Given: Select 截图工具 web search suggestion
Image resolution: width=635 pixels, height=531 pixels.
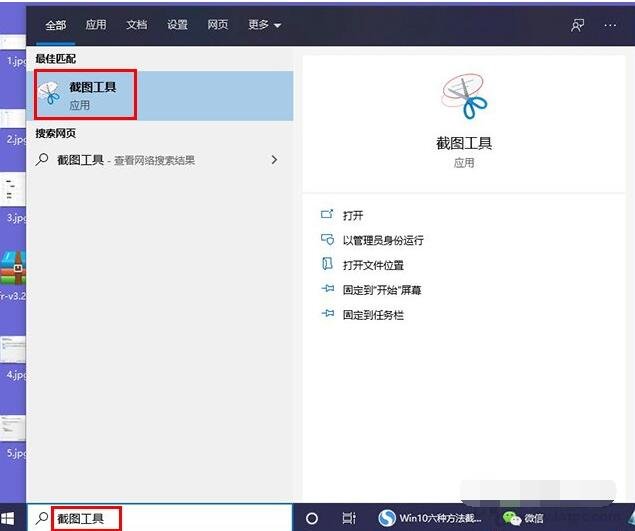Looking at the screenshot, I should coord(160,160).
